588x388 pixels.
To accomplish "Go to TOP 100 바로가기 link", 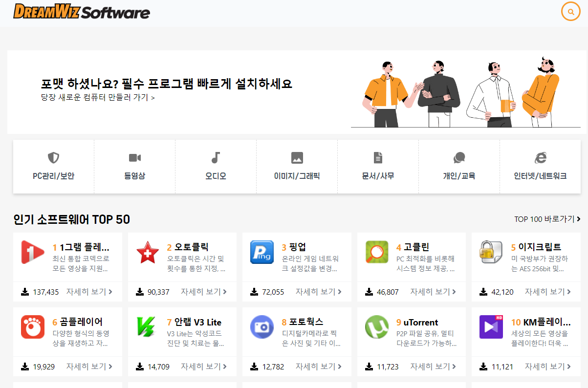I will click(x=547, y=219).
